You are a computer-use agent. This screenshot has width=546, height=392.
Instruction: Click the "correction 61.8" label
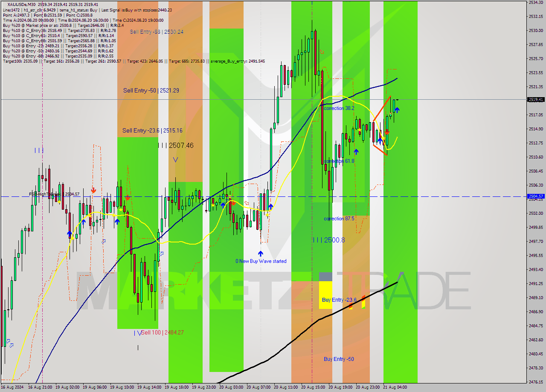pos(339,161)
